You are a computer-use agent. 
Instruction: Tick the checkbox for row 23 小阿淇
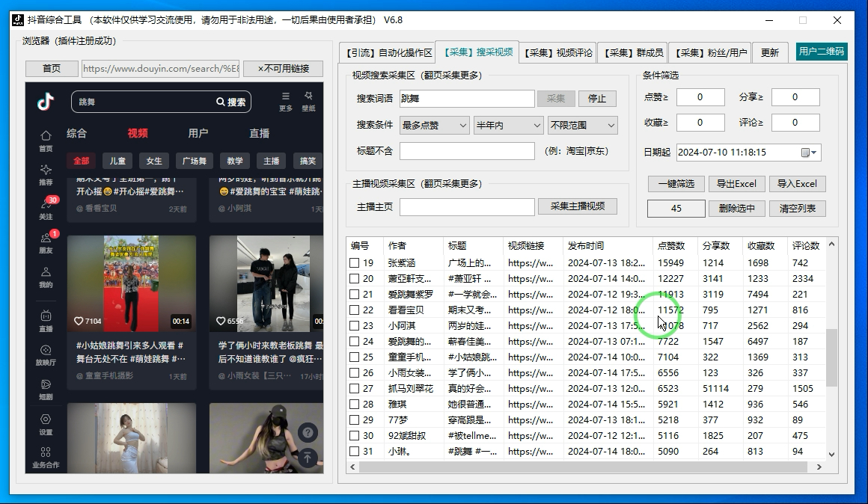click(x=354, y=326)
